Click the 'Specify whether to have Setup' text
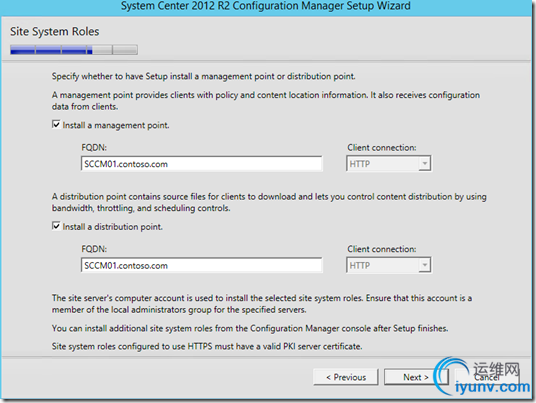 203,76
